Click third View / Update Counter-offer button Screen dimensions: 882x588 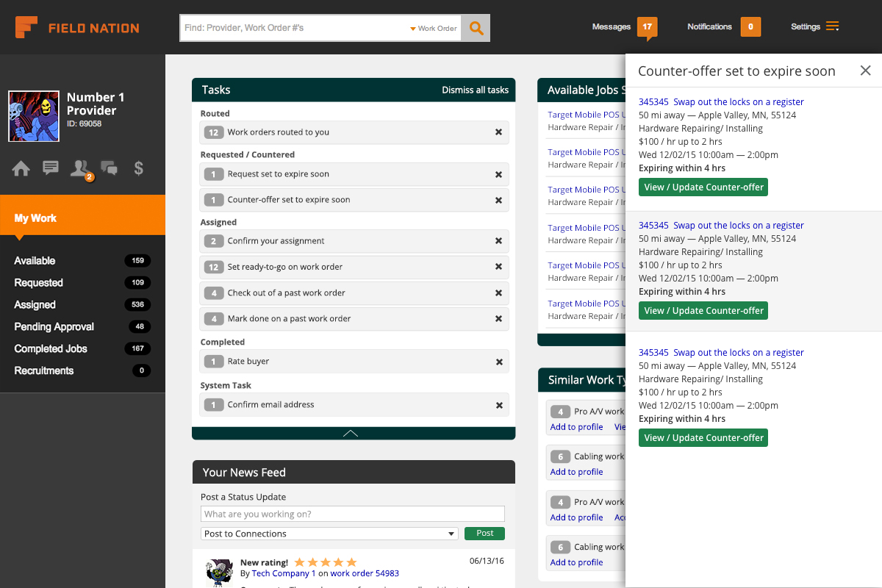(704, 438)
